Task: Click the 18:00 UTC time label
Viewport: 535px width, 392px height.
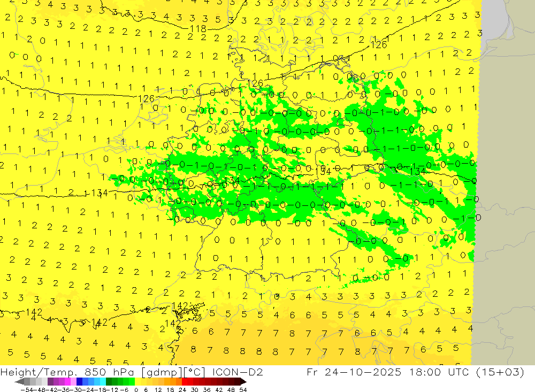Action: [x=439, y=372]
